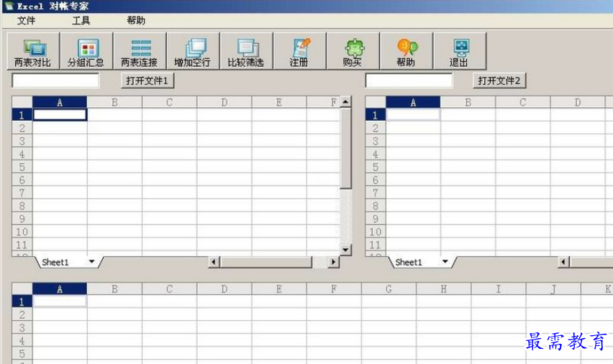Click the 打开文件1 button
The width and height of the screenshot is (613, 364).
(147, 81)
